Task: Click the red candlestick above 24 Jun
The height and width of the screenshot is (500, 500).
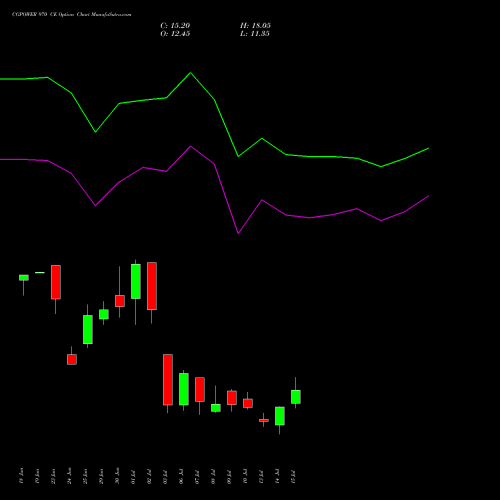Action: pyautogui.click(x=72, y=359)
